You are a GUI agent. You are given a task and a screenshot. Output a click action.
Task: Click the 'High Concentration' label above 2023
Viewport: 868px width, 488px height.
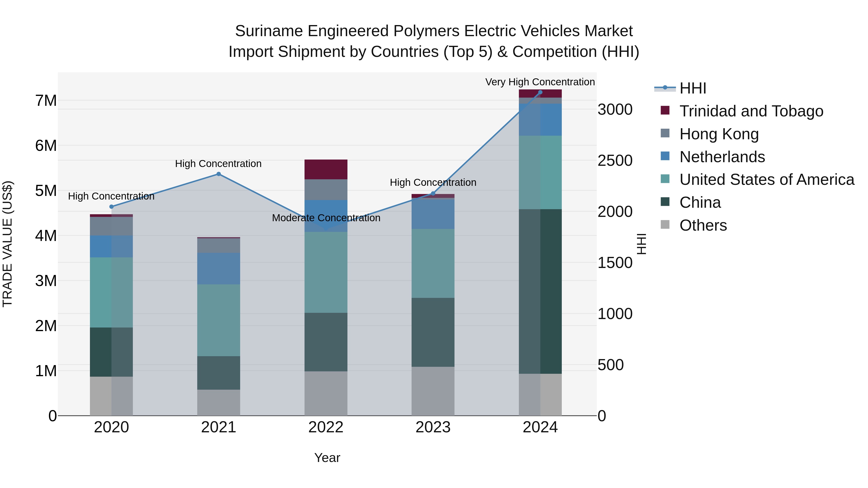(433, 182)
